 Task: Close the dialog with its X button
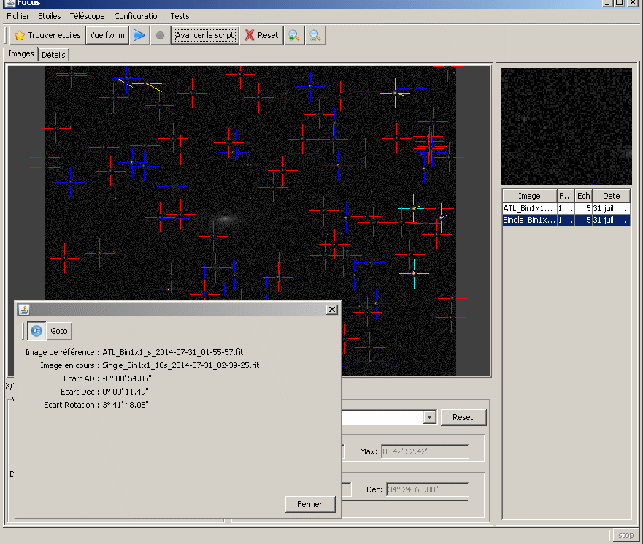[x=332, y=310]
